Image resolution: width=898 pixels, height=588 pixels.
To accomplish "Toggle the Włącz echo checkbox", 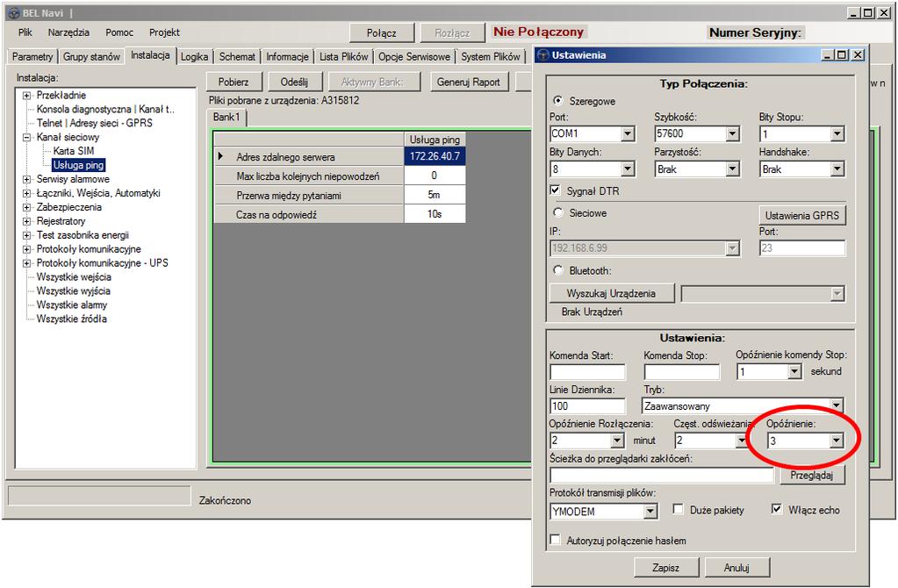I will click(777, 509).
